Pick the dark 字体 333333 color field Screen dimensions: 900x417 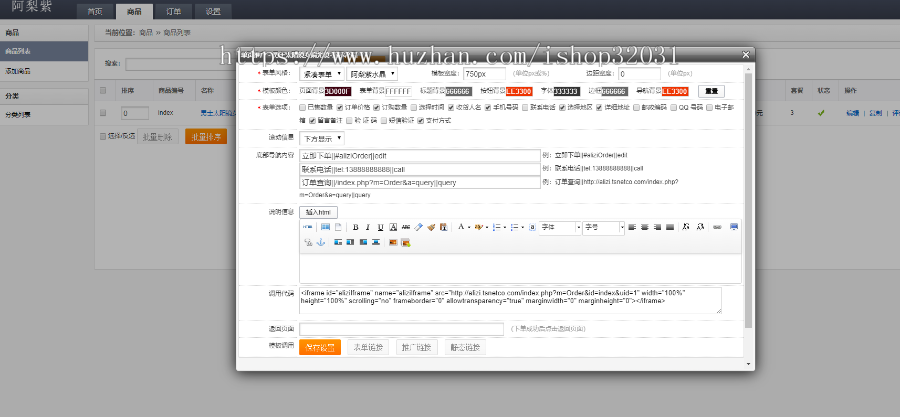(567, 91)
